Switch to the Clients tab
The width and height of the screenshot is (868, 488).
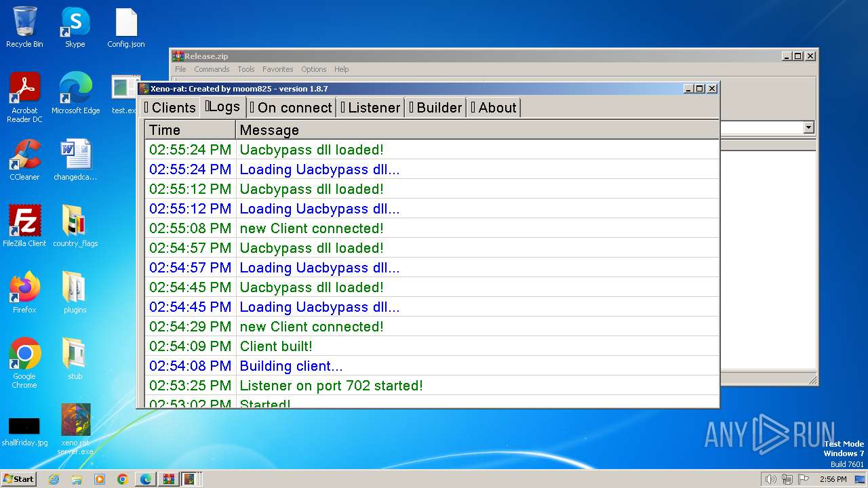(x=170, y=107)
